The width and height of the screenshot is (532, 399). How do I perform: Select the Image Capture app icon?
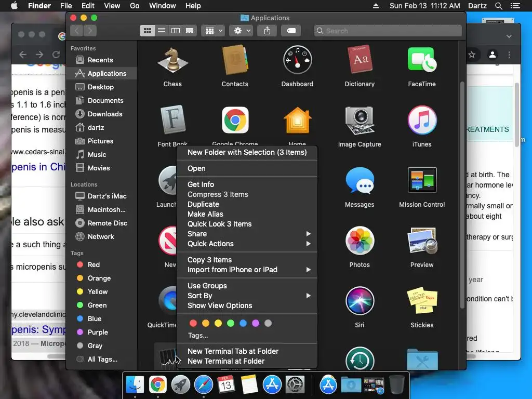(360, 121)
